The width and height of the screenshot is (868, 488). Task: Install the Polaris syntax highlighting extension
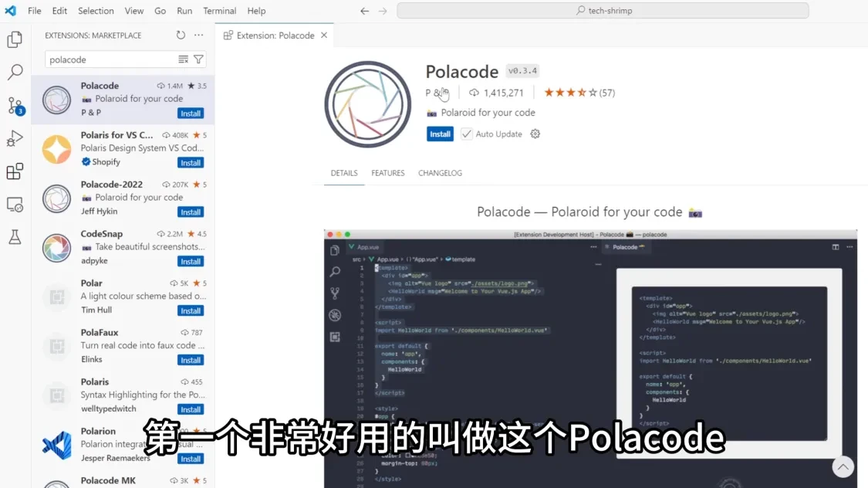pos(191,408)
